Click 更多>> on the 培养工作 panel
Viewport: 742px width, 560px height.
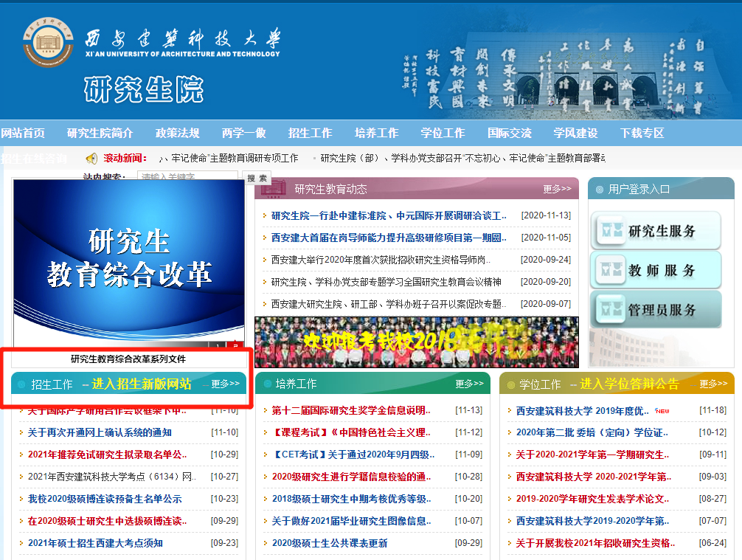pos(469,384)
